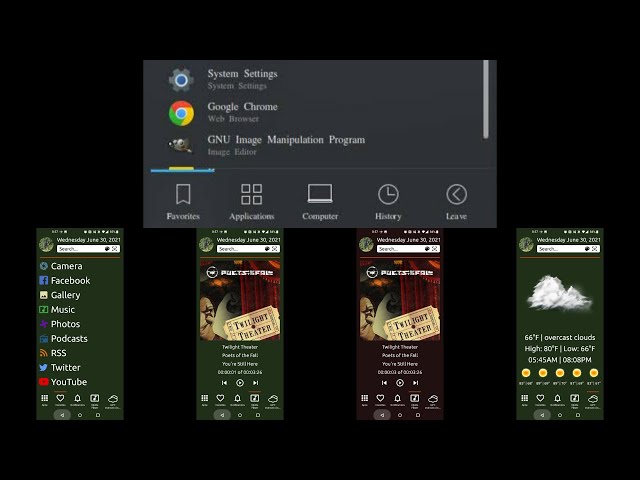640x480 pixels.
Task: Click '05:45AM | 08:08PM' sunrise sunset text
Action: (x=560, y=360)
